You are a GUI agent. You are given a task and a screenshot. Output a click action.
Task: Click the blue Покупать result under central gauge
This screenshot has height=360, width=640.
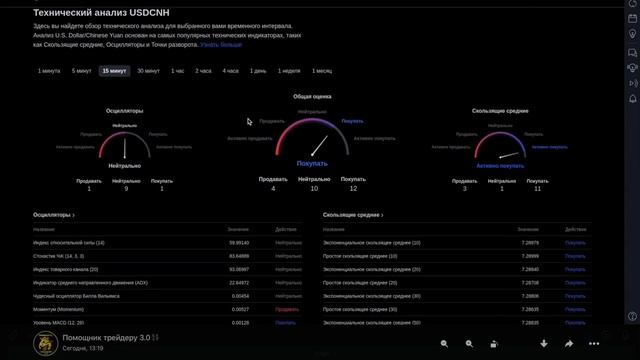pos(312,164)
